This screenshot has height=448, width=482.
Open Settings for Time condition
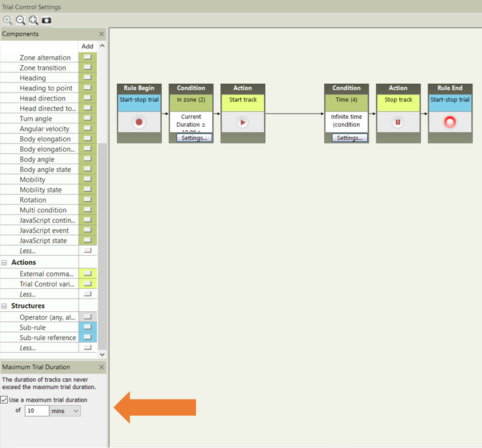pos(350,138)
